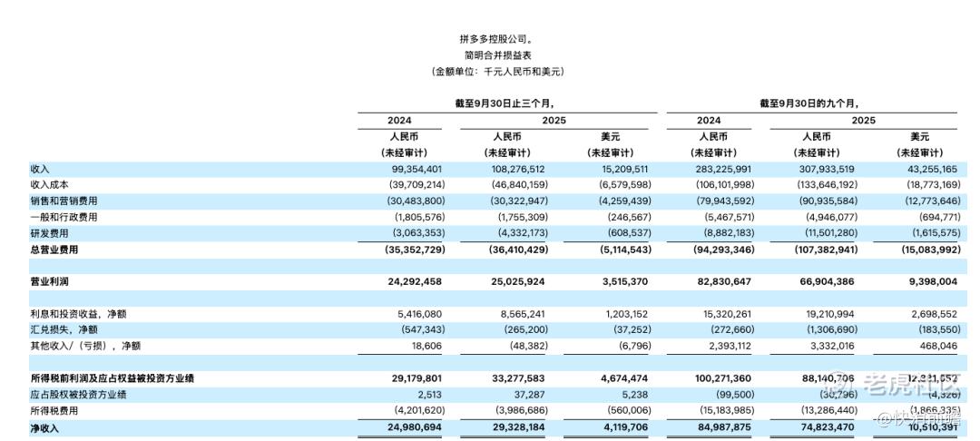Click the investee result value 37,287
The width and height of the screenshot is (980, 441).
pos(530,395)
